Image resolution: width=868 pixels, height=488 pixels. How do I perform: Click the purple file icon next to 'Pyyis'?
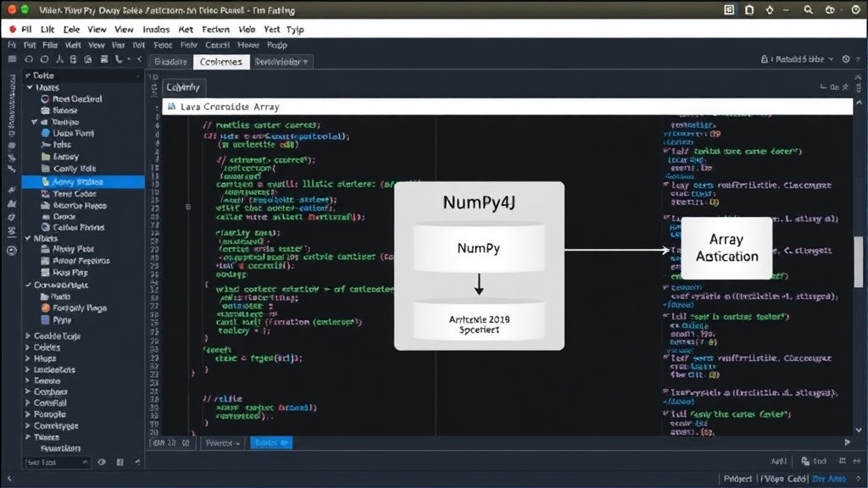point(46,319)
